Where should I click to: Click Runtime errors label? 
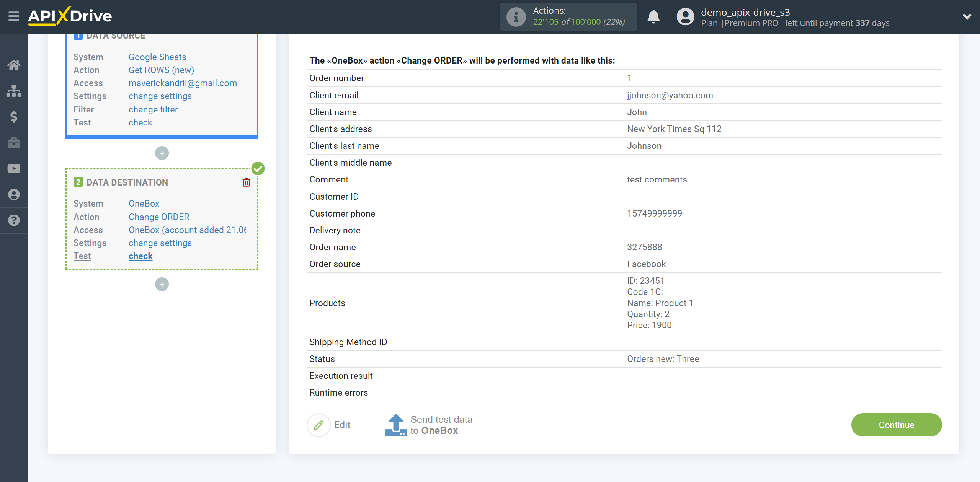pos(338,392)
